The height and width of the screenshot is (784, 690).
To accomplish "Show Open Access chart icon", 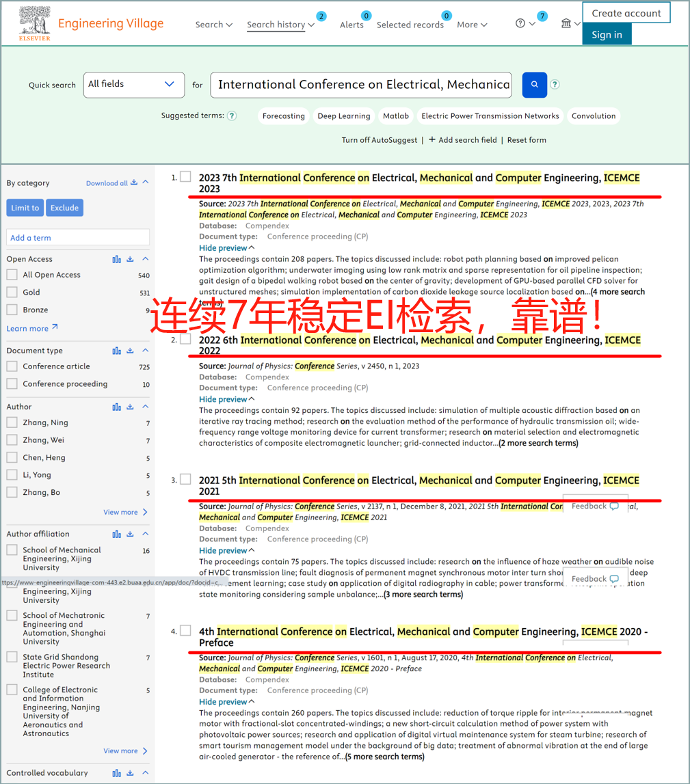I will tap(116, 259).
